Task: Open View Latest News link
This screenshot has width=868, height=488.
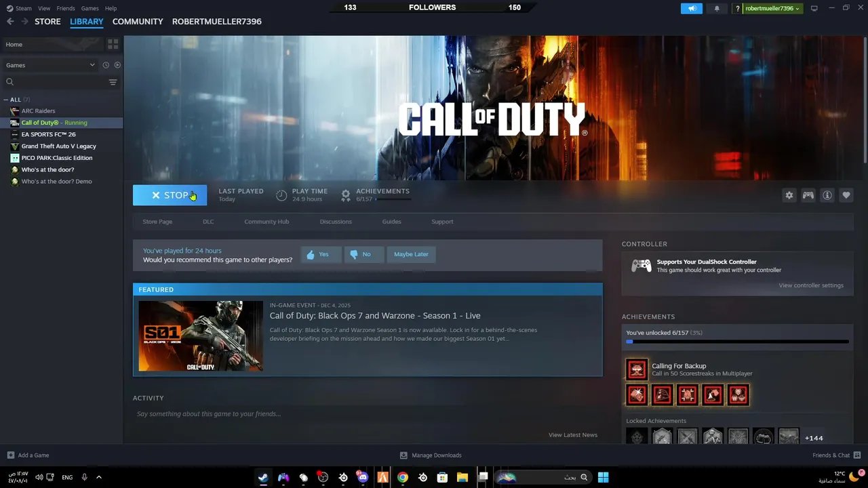Action: 573,435
